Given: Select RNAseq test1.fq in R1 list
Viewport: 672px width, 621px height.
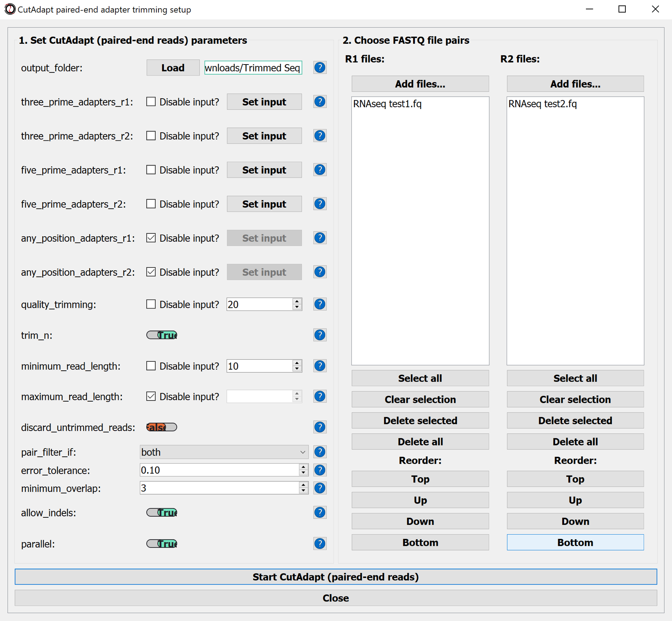Looking at the screenshot, I should click(387, 104).
